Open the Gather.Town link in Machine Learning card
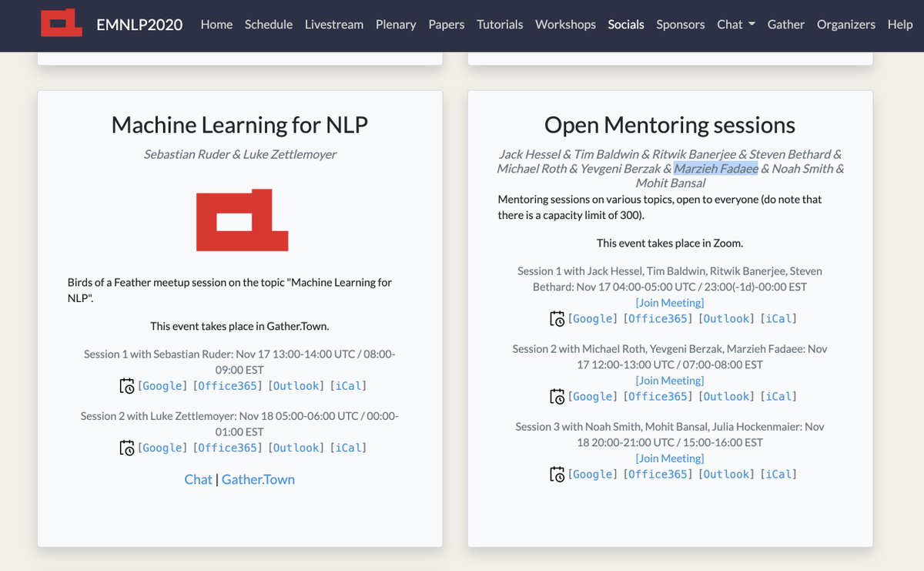This screenshot has height=571, width=924. 258,479
